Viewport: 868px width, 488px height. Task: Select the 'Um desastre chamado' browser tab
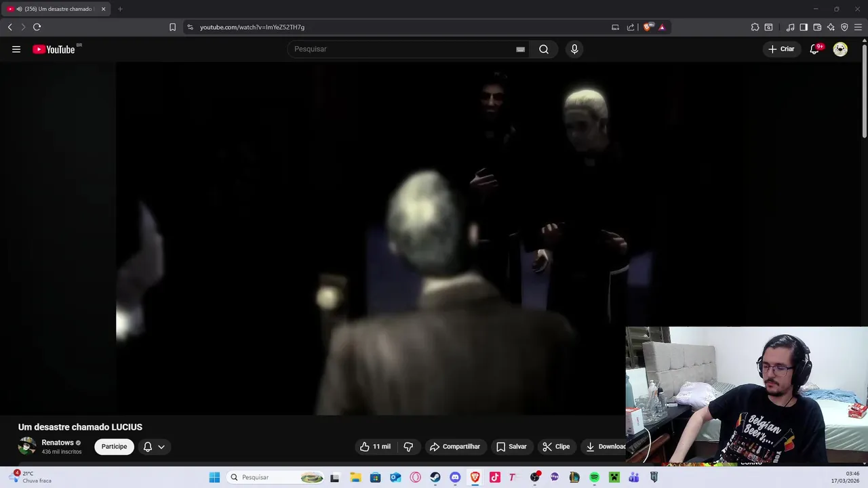point(57,9)
